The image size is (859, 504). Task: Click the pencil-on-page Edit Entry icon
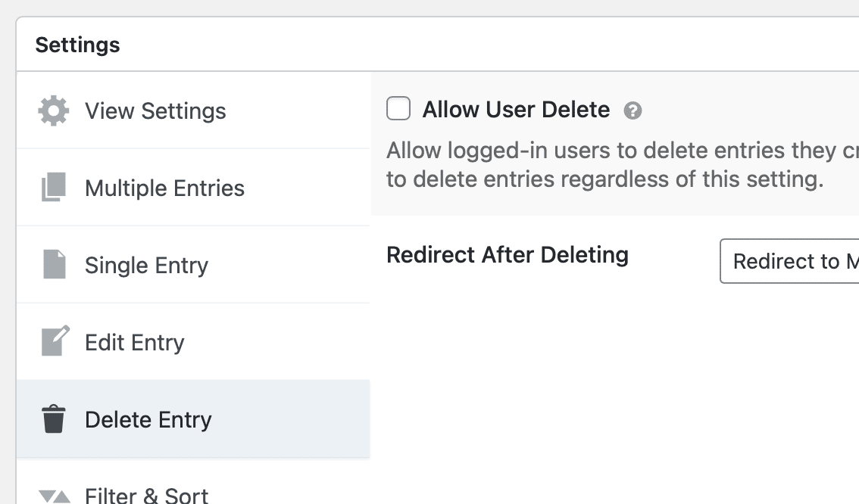(x=55, y=341)
